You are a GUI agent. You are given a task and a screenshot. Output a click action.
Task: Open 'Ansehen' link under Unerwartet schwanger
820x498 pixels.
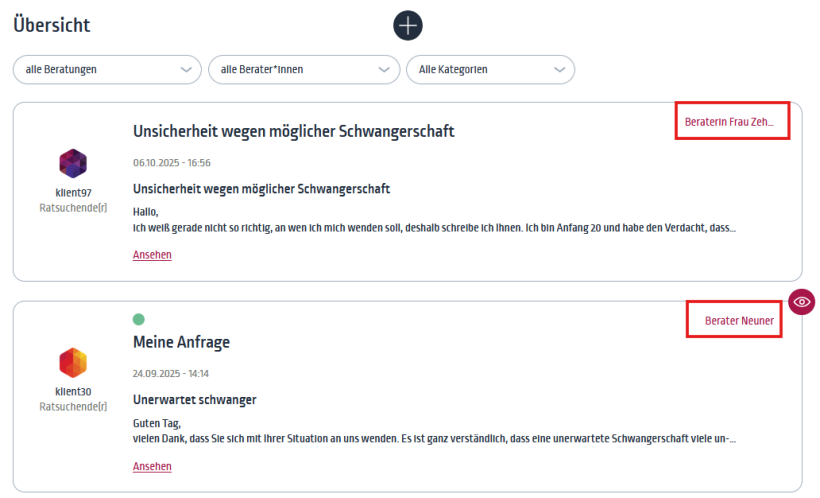click(x=152, y=466)
